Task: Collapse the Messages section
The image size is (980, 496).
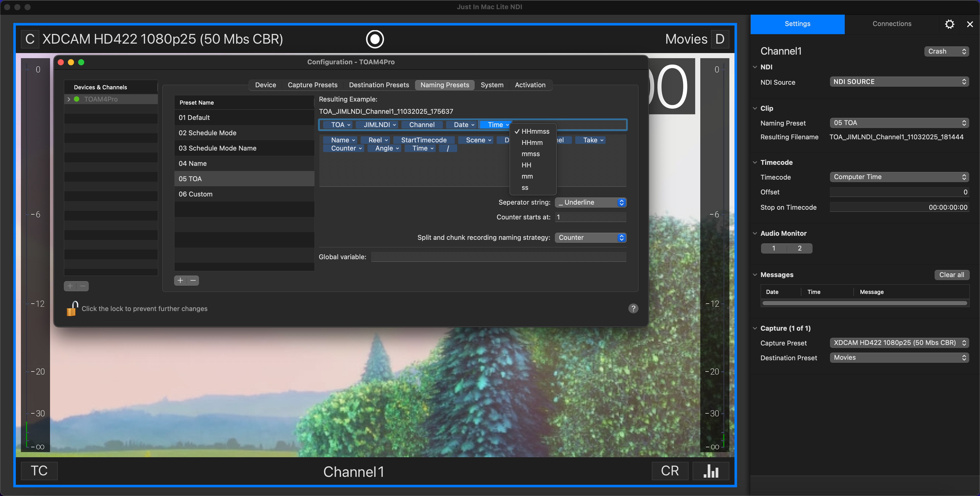Action: 755,275
